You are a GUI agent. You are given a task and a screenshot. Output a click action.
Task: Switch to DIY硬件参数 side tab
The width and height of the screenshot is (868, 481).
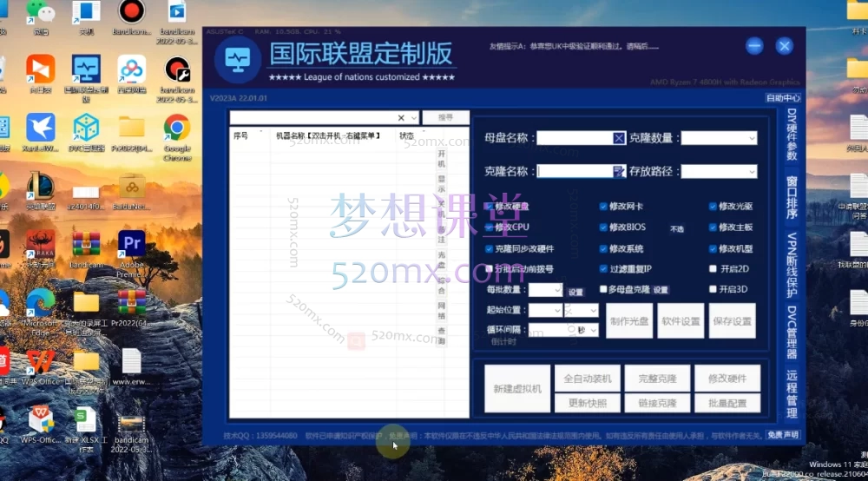791,135
